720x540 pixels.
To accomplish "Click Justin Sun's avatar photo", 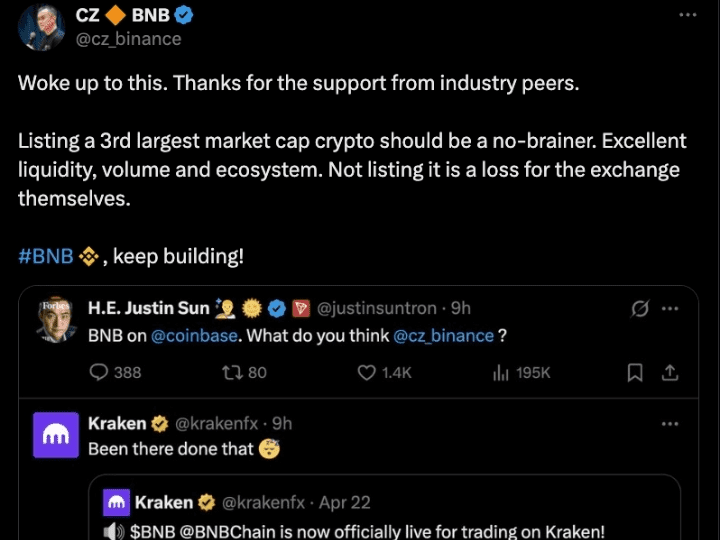I will point(56,319).
